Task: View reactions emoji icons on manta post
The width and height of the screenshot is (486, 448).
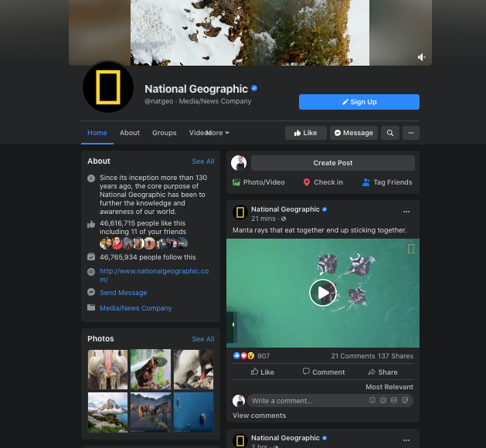Action: [x=243, y=355]
